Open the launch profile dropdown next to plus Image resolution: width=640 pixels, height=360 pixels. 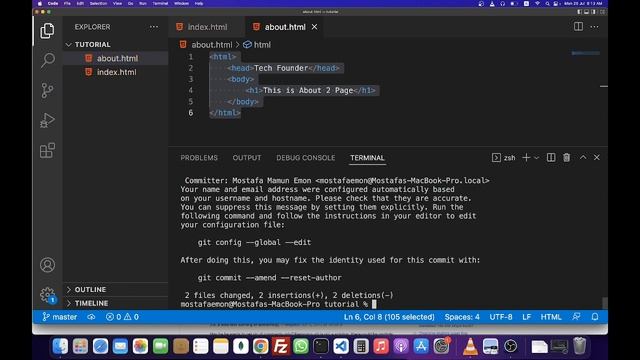point(536,158)
